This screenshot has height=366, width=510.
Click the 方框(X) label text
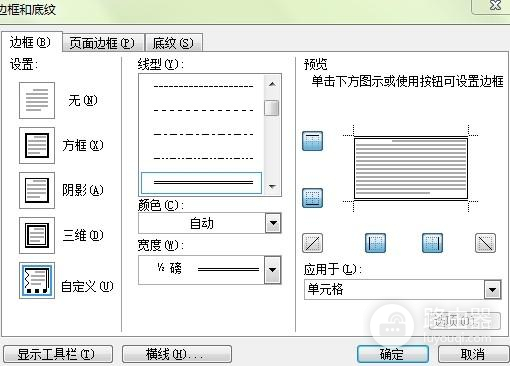click(x=83, y=145)
